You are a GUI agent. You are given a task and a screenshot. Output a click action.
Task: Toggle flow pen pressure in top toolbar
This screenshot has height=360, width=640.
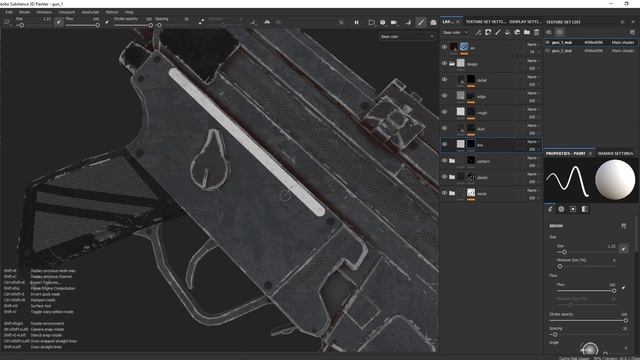[107, 22]
